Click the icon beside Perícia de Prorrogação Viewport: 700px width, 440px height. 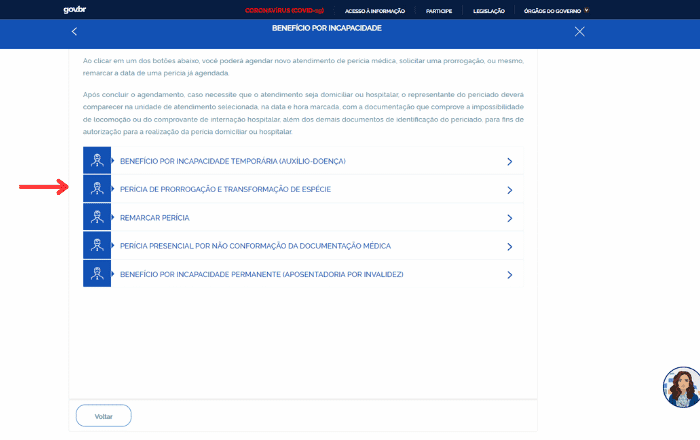tap(97, 189)
